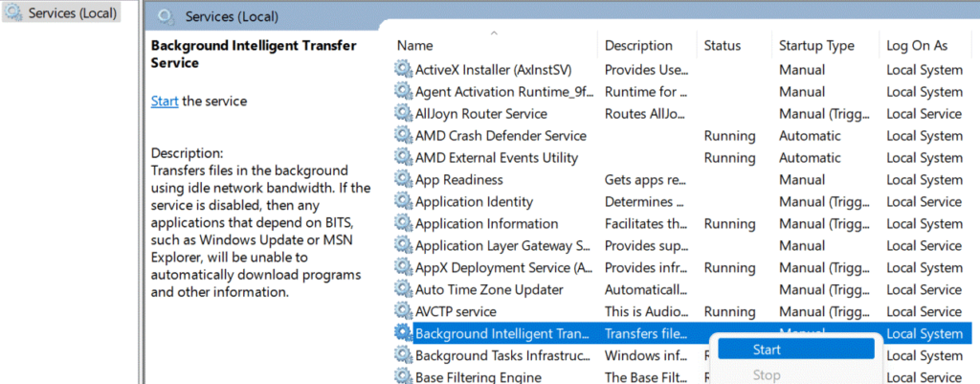The height and width of the screenshot is (384, 980).
Task: Select the Application Layer Gateway service name
Action: pos(503,245)
